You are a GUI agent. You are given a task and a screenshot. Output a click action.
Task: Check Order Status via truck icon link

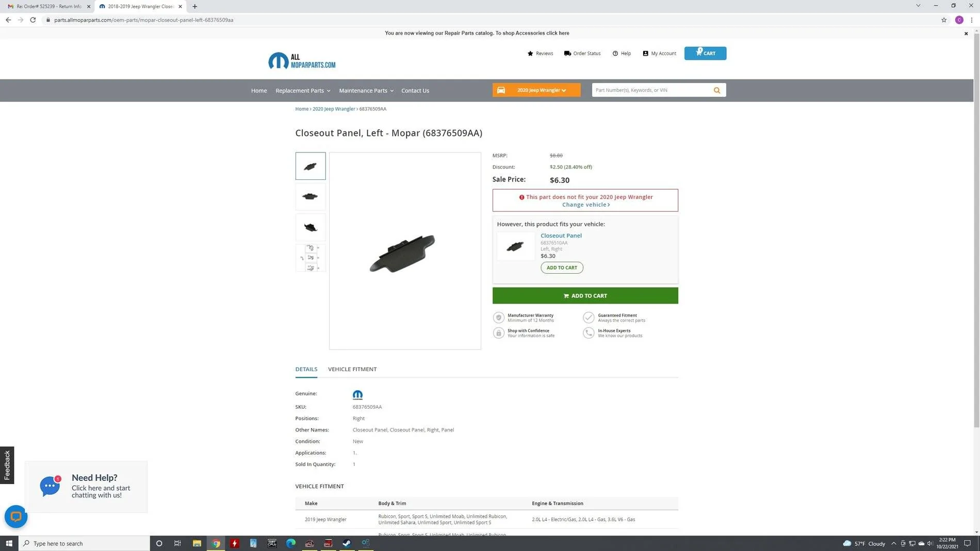tap(582, 53)
